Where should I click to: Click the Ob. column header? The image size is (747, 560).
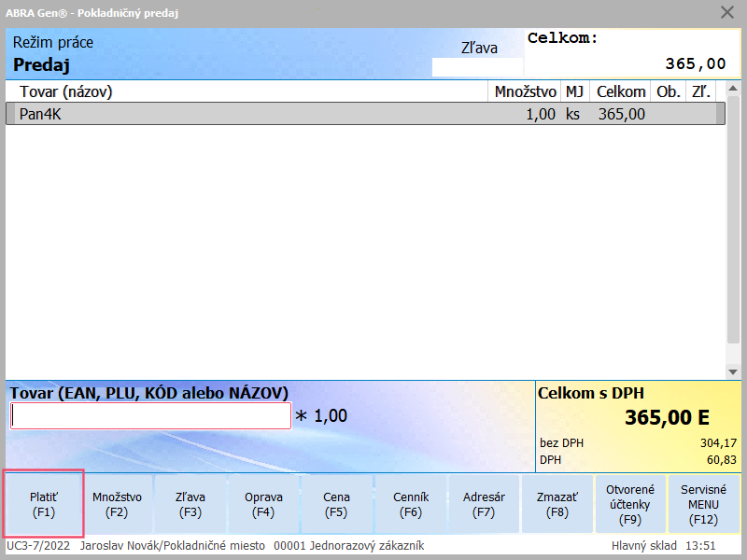668,91
